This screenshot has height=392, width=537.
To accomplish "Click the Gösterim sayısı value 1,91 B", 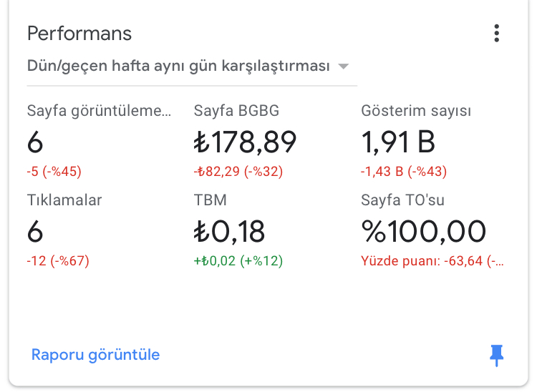I will 398,142.
